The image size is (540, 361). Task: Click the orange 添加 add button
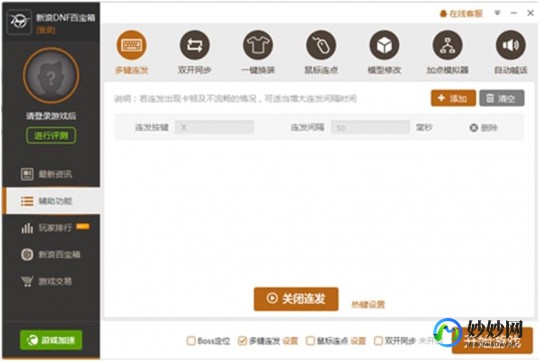453,98
